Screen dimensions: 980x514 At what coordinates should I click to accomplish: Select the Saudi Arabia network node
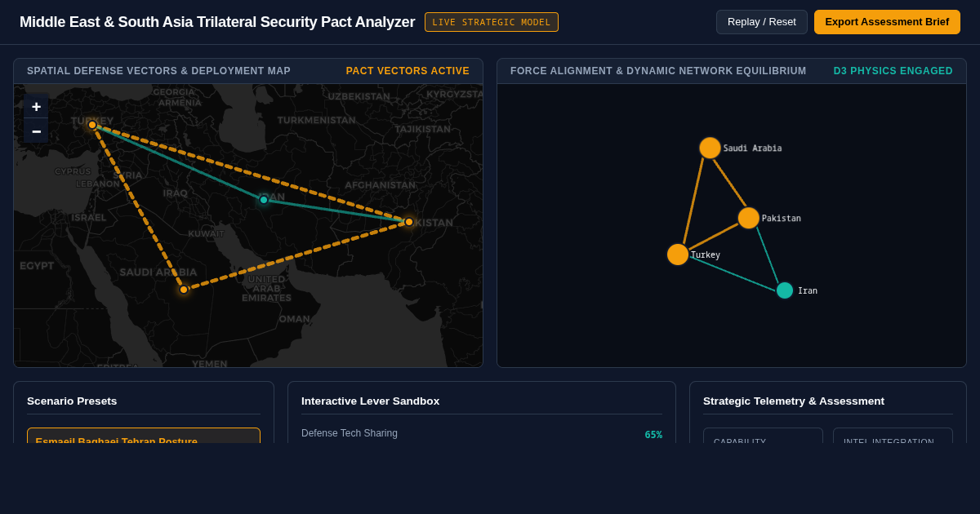[x=710, y=148]
